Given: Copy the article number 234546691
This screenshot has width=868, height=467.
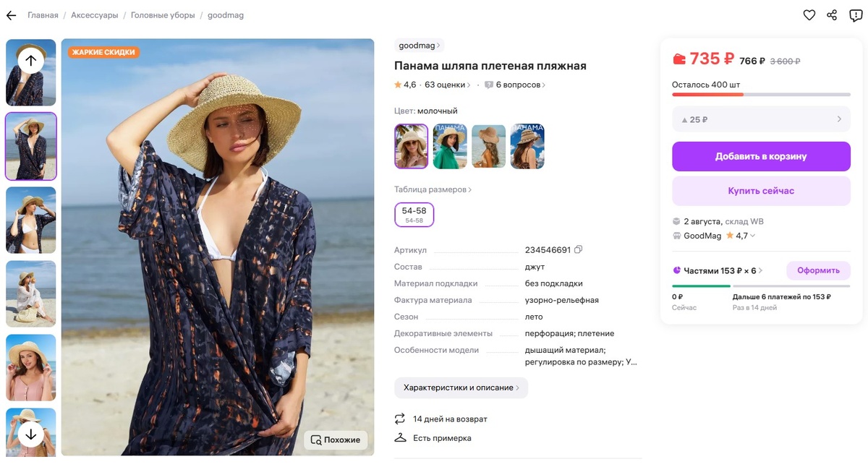Looking at the screenshot, I should pos(578,250).
